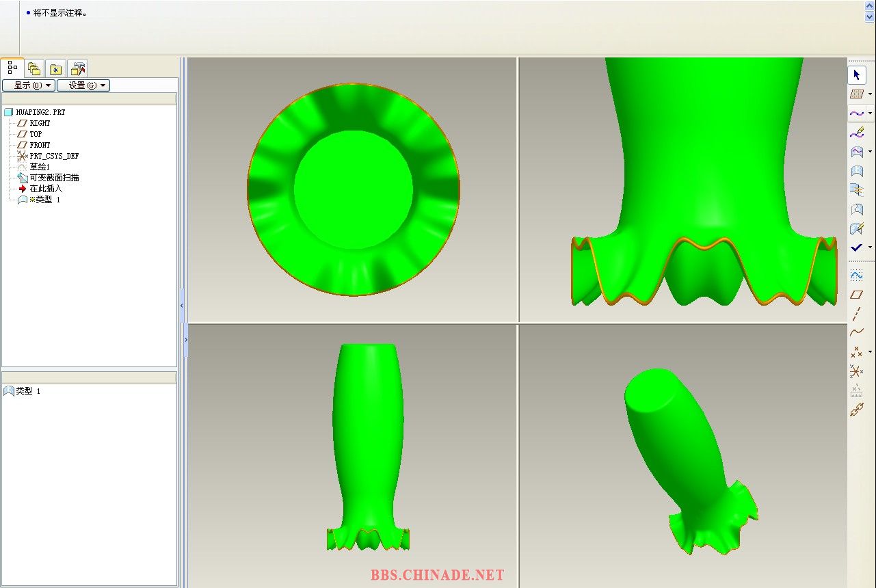This screenshot has height=588, width=876.
Task: Expand the datum points flyout arrow
Action: [870, 352]
